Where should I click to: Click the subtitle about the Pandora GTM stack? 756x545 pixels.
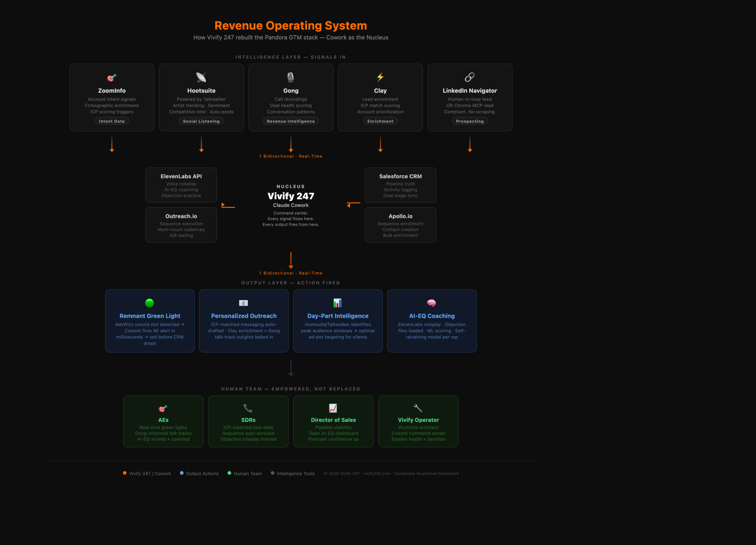click(291, 37)
